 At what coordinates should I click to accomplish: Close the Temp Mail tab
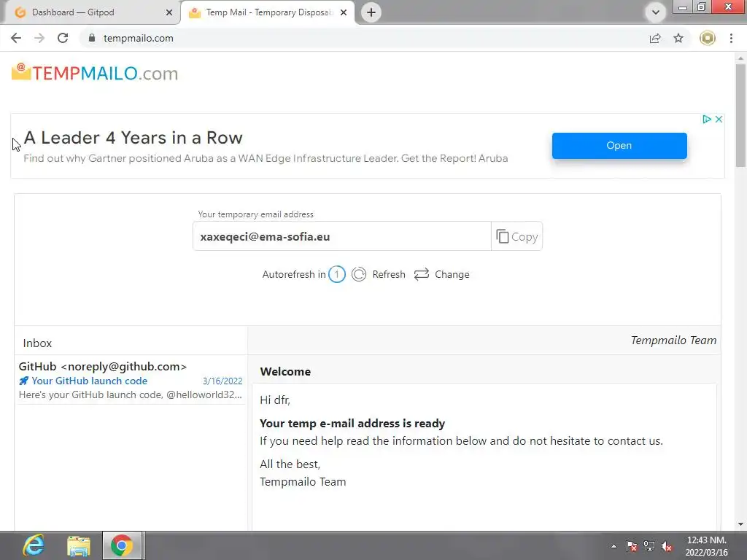pyautogui.click(x=344, y=13)
